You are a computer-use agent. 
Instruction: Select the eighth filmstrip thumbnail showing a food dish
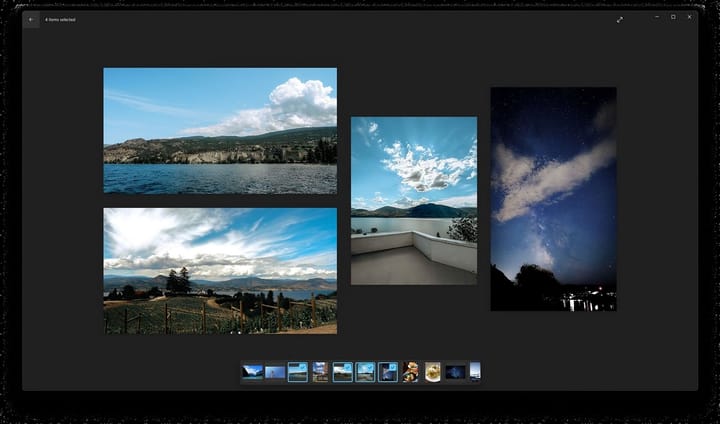[x=410, y=372]
